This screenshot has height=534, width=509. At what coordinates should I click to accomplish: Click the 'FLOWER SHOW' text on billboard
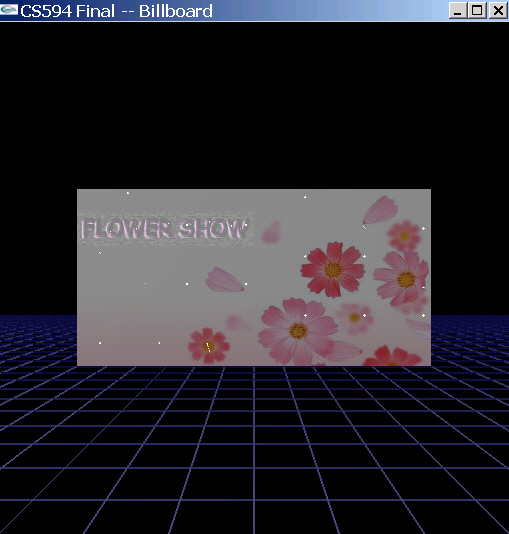point(164,229)
